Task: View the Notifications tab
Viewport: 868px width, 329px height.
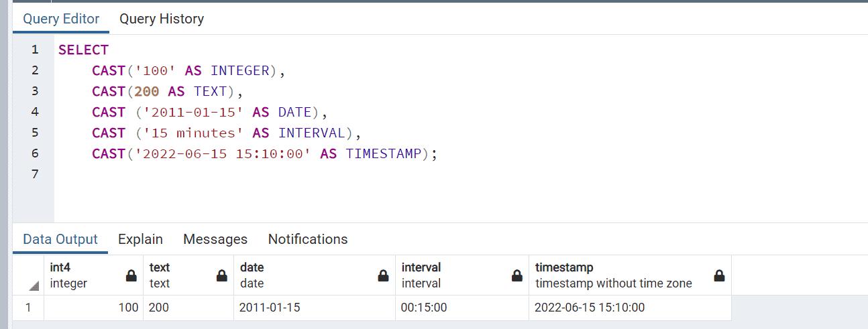Action: point(308,239)
